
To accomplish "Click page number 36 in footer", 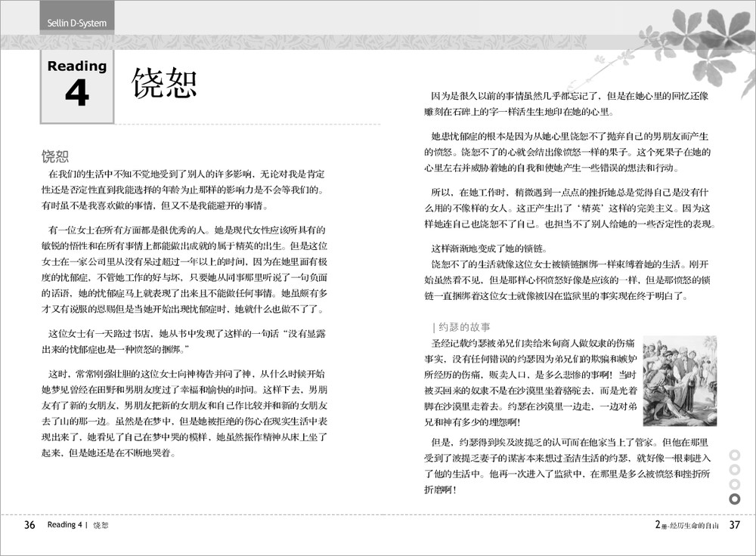I will (x=29, y=525).
